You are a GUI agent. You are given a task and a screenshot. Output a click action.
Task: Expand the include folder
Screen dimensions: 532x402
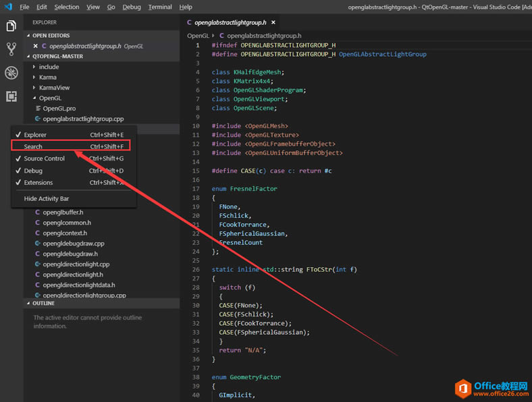[x=34, y=67]
